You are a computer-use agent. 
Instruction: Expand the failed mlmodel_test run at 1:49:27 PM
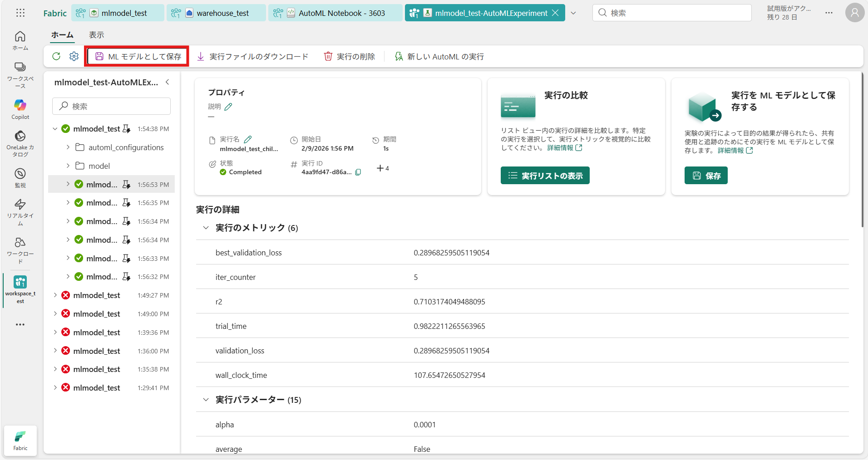coord(55,295)
